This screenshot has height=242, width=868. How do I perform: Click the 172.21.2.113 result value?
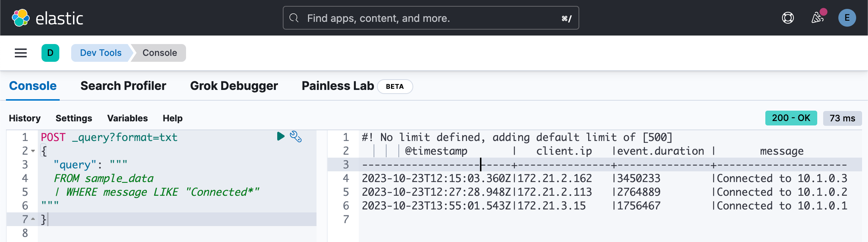click(x=555, y=192)
